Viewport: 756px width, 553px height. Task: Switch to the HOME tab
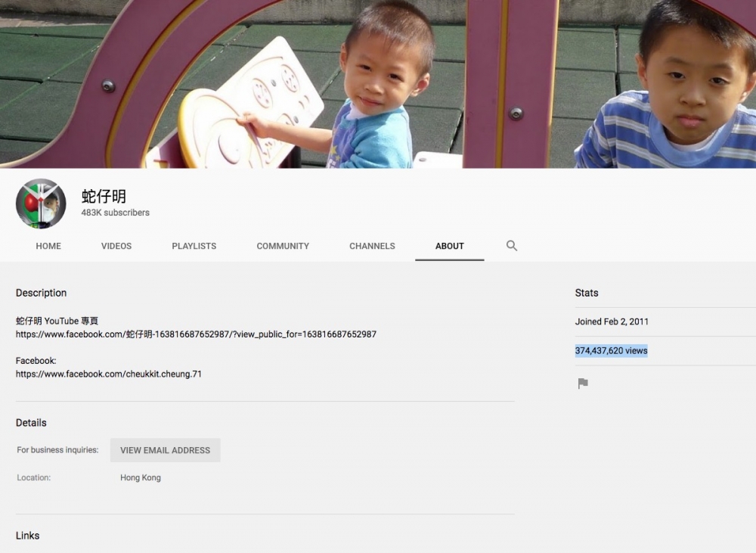coord(48,246)
